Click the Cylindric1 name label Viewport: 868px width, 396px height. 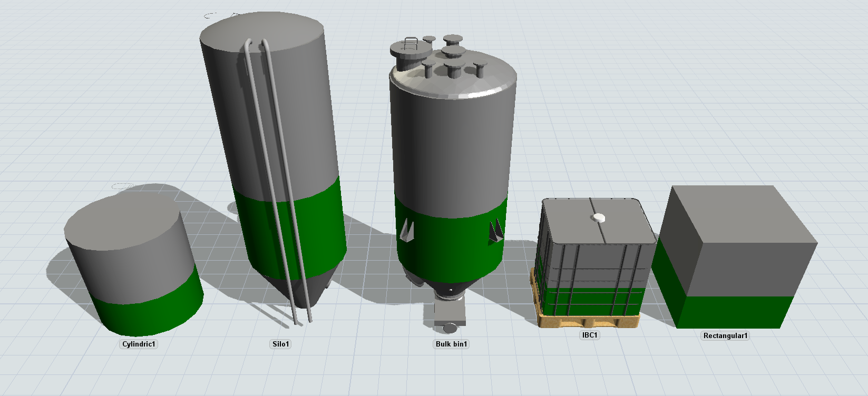(139, 344)
